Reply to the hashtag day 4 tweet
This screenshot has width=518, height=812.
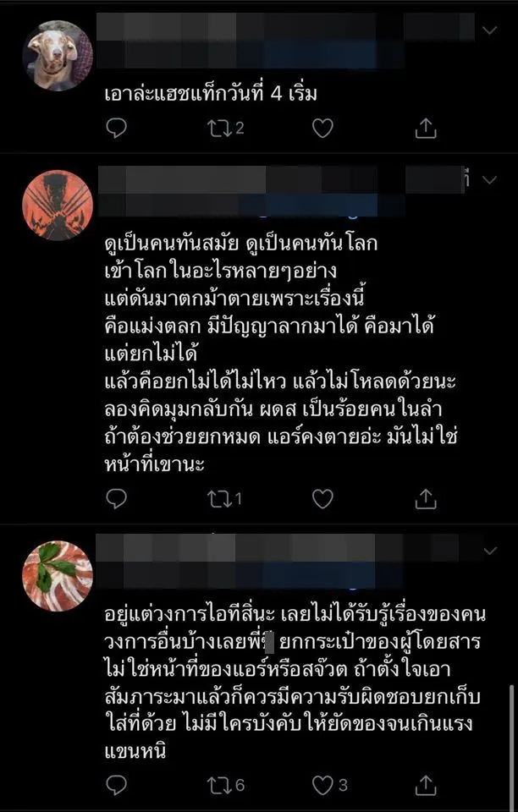[116, 128]
